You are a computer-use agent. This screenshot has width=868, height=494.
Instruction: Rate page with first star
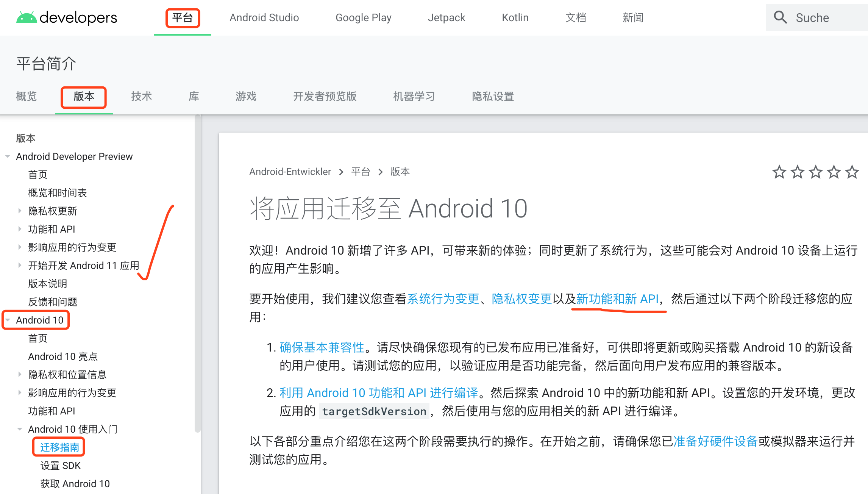point(779,172)
